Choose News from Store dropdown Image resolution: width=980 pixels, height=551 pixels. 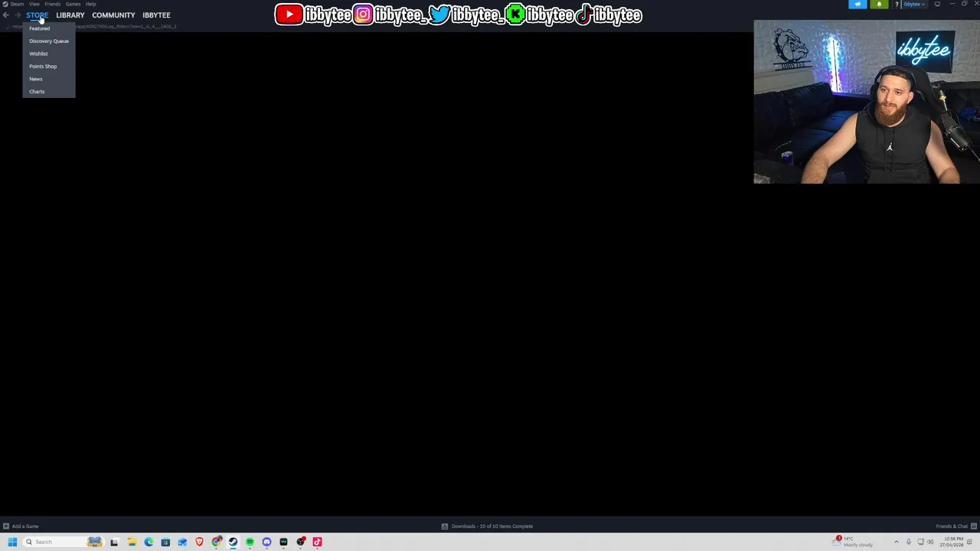[x=36, y=79]
